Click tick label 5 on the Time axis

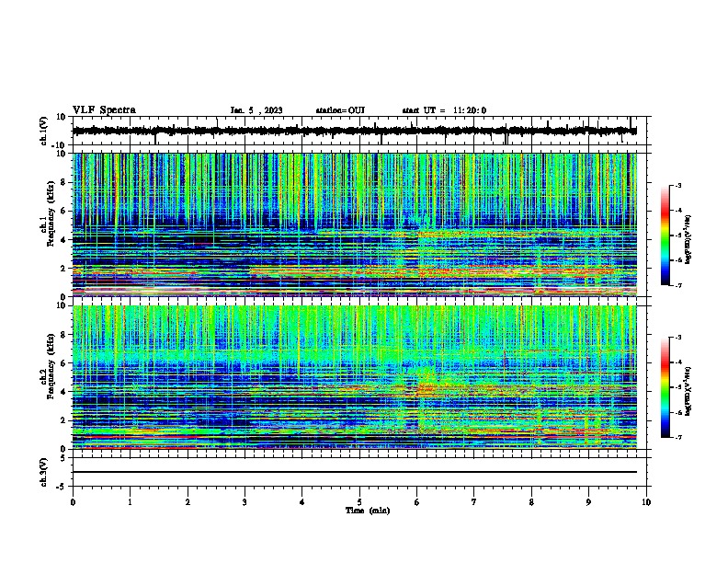point(359,502)
